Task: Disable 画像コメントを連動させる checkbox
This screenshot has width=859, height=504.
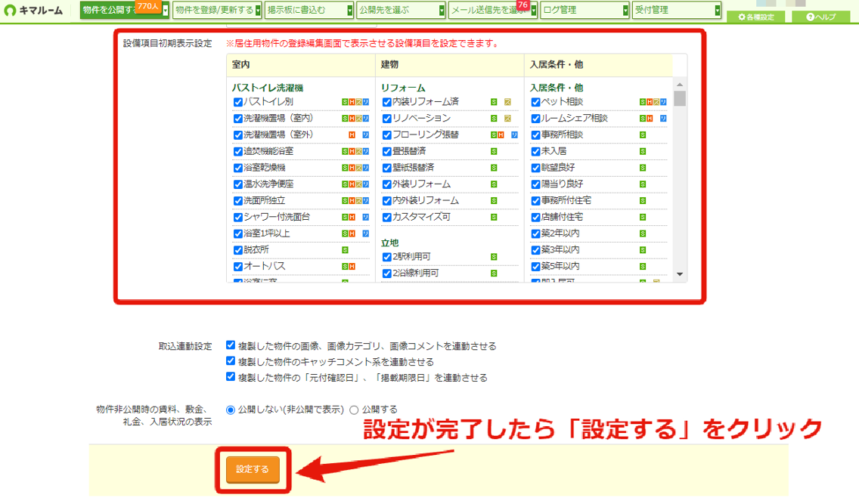Action: tap(231, 345)
